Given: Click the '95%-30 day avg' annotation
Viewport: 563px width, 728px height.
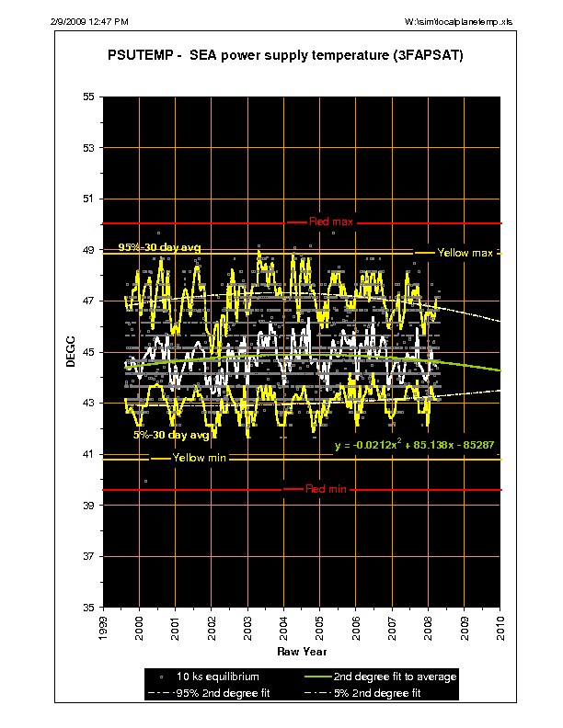Looking at the screenshot, I should [159, 248].
